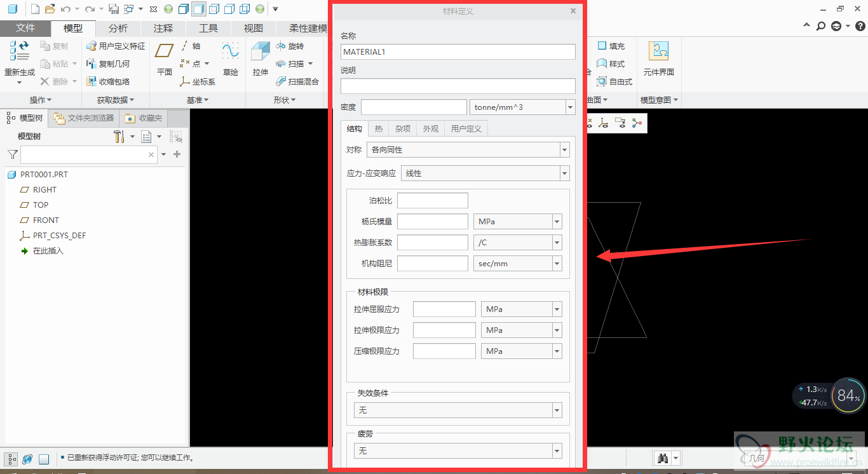This screenshot has width=868, height=474.
Task: Click the Save disk icon
Action: [114, 9]
